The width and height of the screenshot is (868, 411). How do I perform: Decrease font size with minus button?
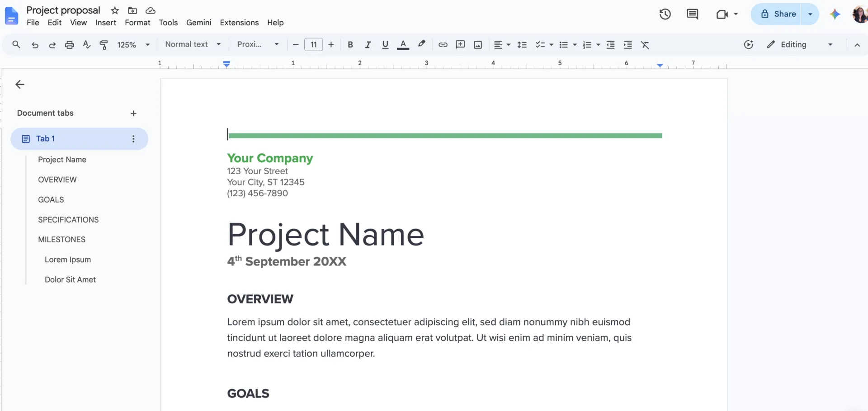[296, 45]
